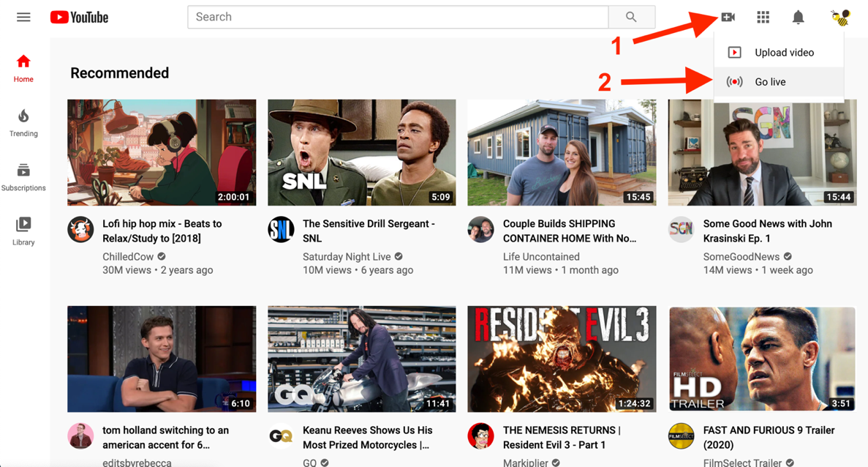Click the Life Uncontained channel avatar
The image size is (868, 467).
(480, 229)
